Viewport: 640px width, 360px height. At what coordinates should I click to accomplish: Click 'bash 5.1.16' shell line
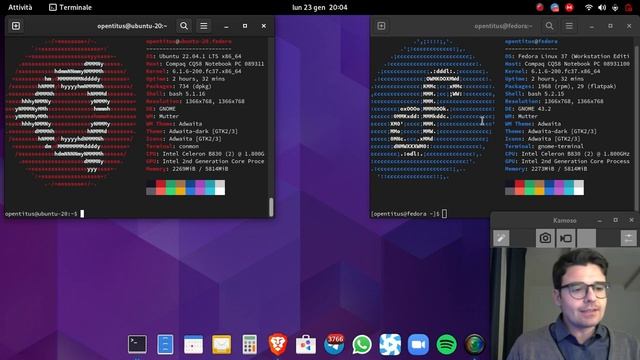tap(187, 94)
